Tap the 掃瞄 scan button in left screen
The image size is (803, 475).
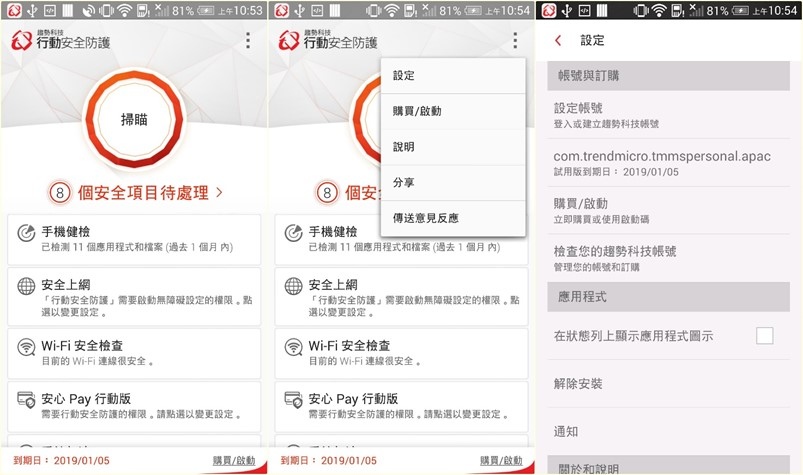(134, 120)
